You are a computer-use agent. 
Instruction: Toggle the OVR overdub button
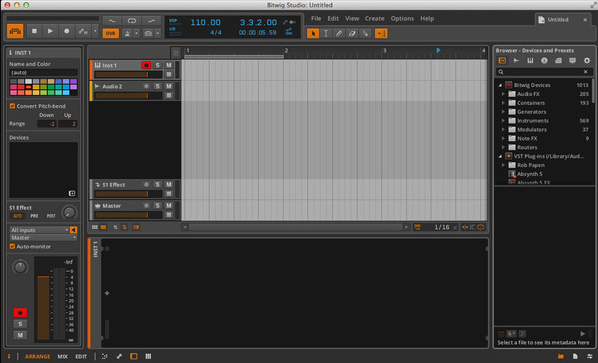point(111,33)
